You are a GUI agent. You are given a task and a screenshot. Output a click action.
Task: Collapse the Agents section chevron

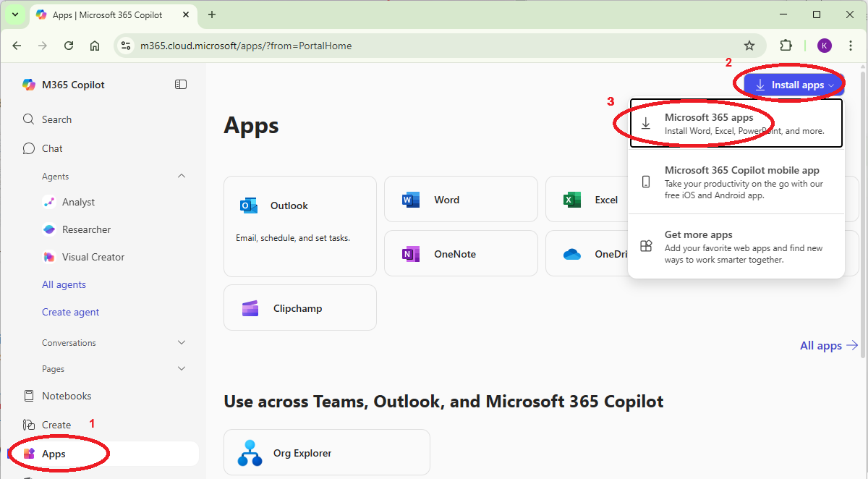pyautogui.click(x=182, y=176)
